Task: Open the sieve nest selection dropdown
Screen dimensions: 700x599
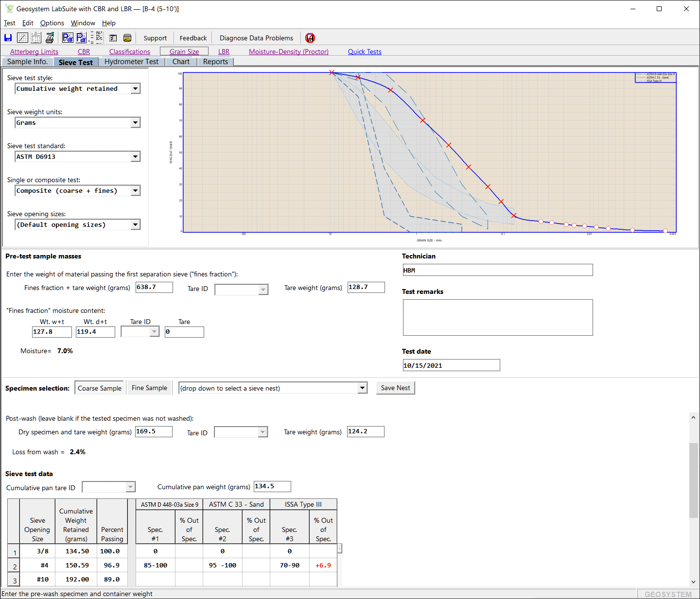Action: pyautogui.click(x=362, y=388)
